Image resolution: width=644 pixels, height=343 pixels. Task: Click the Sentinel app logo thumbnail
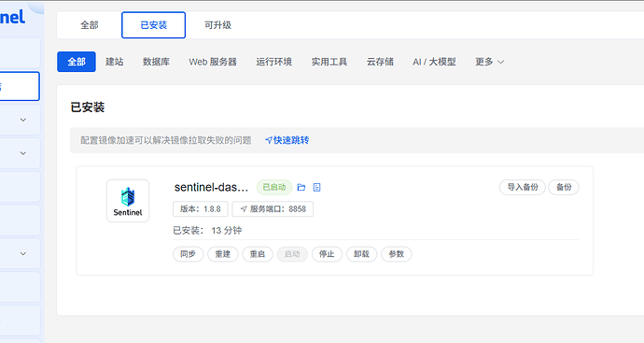(128, 201)
